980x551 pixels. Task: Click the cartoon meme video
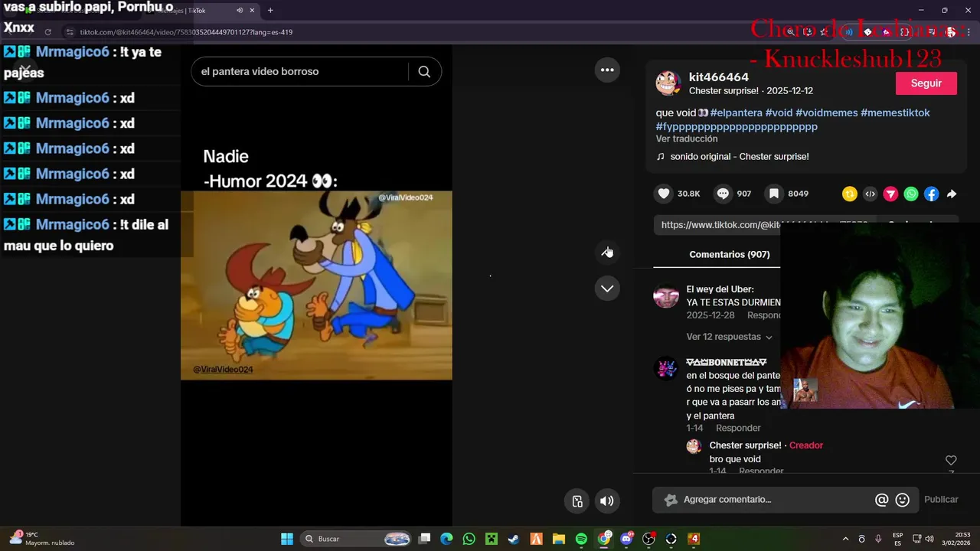316,285
